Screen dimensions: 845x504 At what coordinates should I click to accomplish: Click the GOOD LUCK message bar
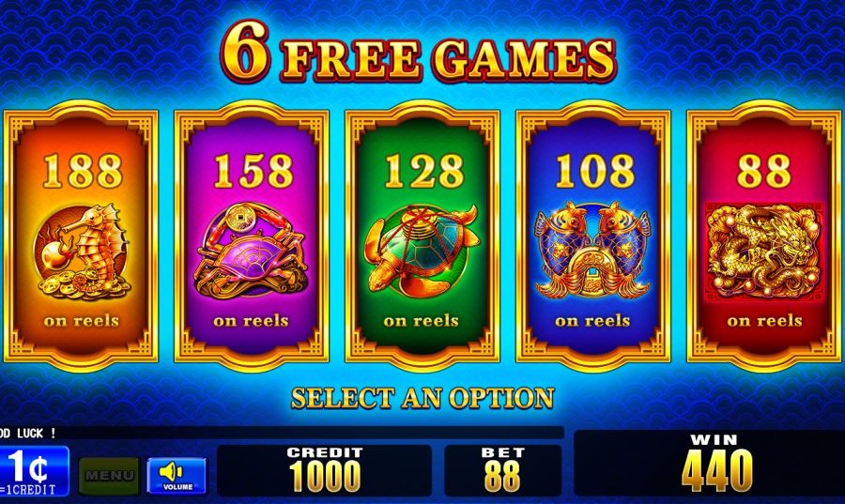tap(282, 433)
